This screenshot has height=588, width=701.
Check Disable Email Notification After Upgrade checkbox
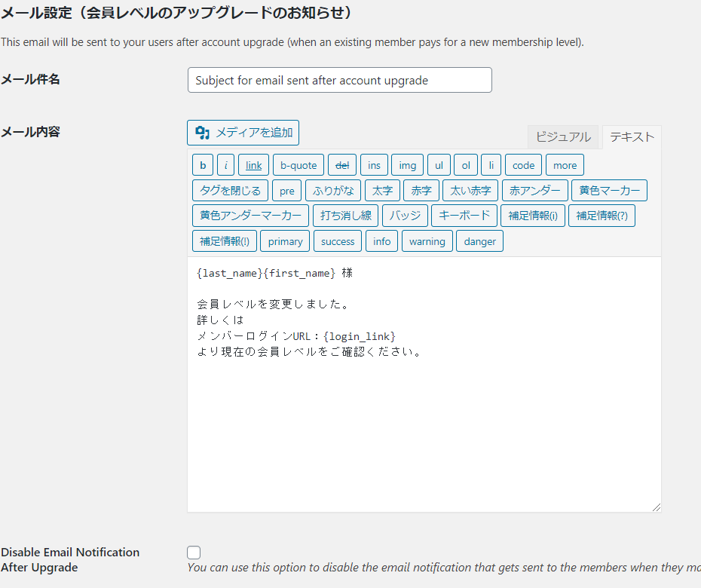tap(194, 553)
